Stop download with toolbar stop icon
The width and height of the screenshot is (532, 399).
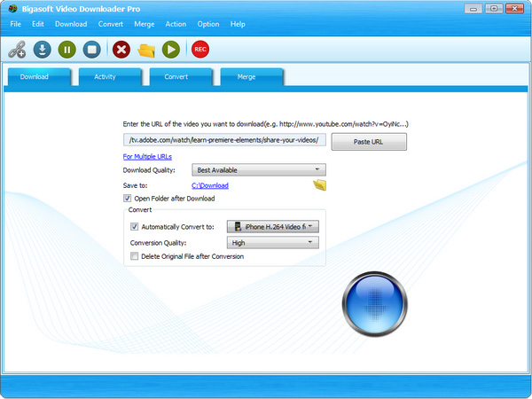pos(92,50)
